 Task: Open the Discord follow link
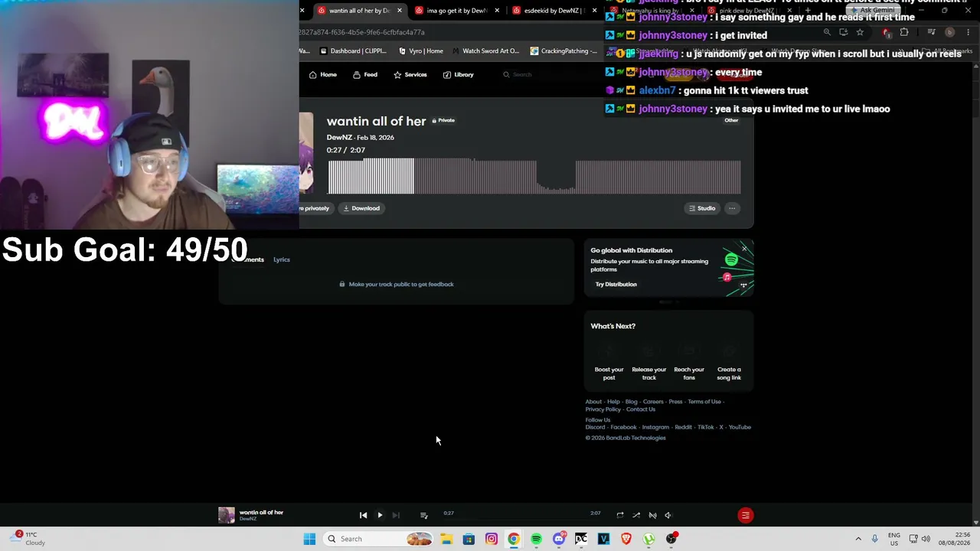coord(595,427)
